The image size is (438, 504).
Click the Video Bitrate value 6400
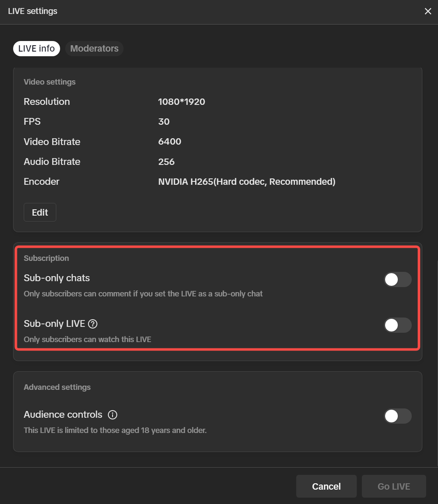[x=170, y=142]
